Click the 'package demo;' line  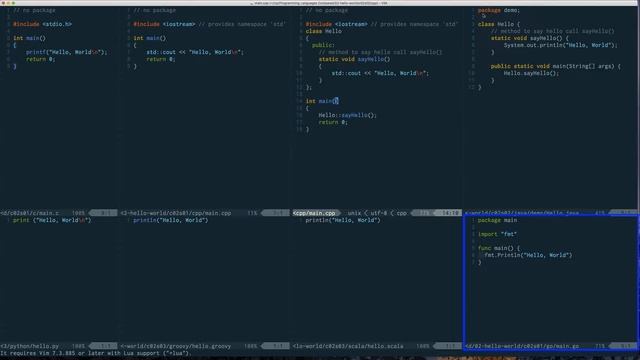click(x=499, y=10)
